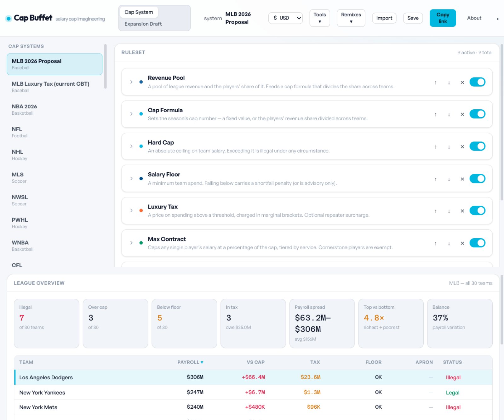Move Cap Formula rule down
The height and width of the screenshot is (420, 504).
(449, 115)
